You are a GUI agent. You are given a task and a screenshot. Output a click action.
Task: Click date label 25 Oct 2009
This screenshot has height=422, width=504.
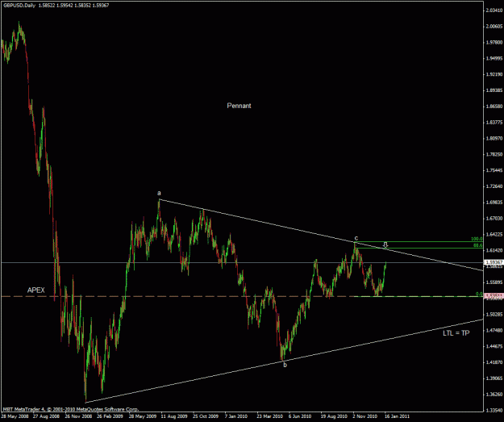206,416
